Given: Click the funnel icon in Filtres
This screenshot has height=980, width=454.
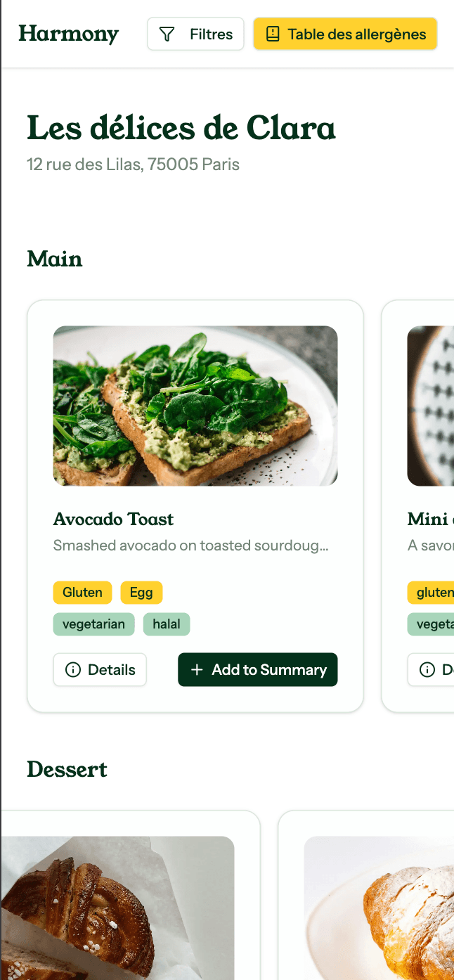Looking at the screenshot, I should click(167, 34).
